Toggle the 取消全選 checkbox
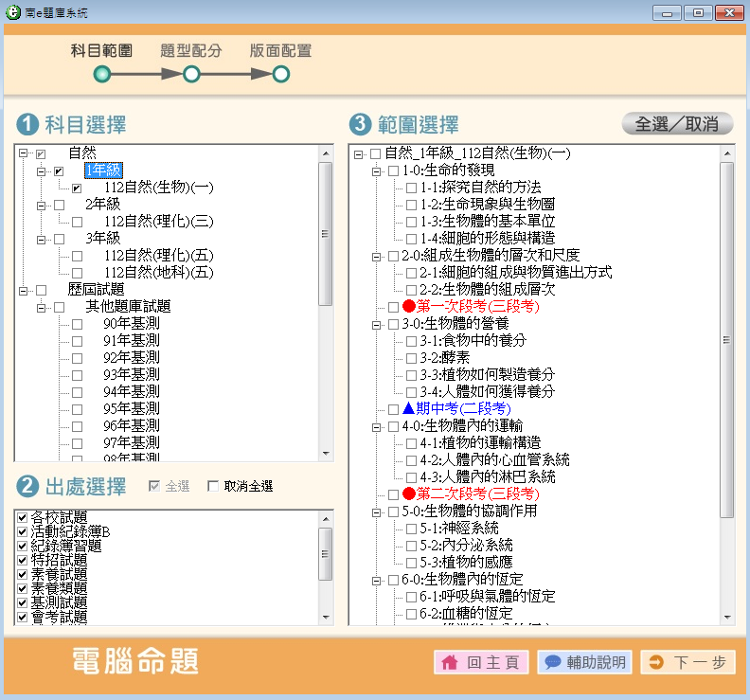Screen dimensions: 750x700 click(213, 487)
